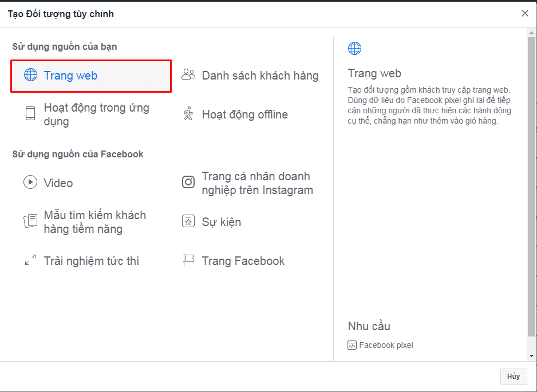The height and width of the screenshot is (392, 537).
Task: Click the play icon next to Video
Action: click(x=30, y=182)
